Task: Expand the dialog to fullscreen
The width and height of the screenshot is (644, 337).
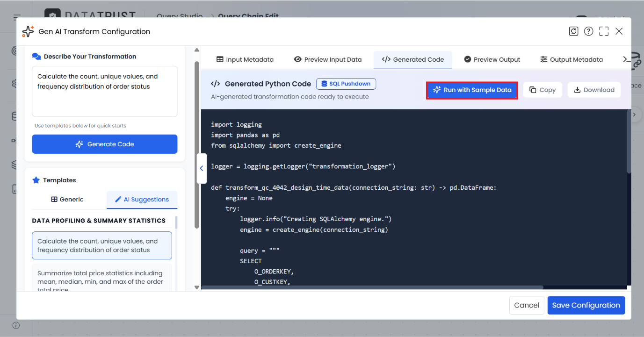Action: click(x=604, y=31)
